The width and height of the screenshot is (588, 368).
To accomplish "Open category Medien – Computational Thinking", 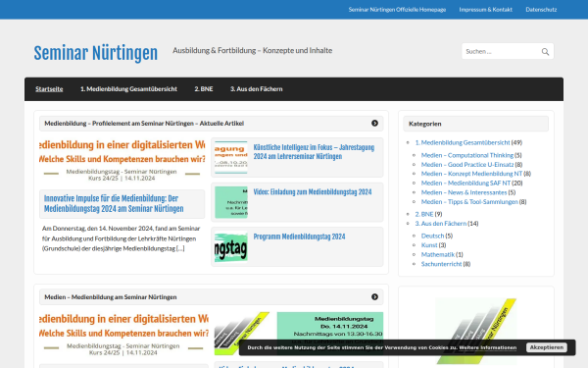I will click(467, 155).
